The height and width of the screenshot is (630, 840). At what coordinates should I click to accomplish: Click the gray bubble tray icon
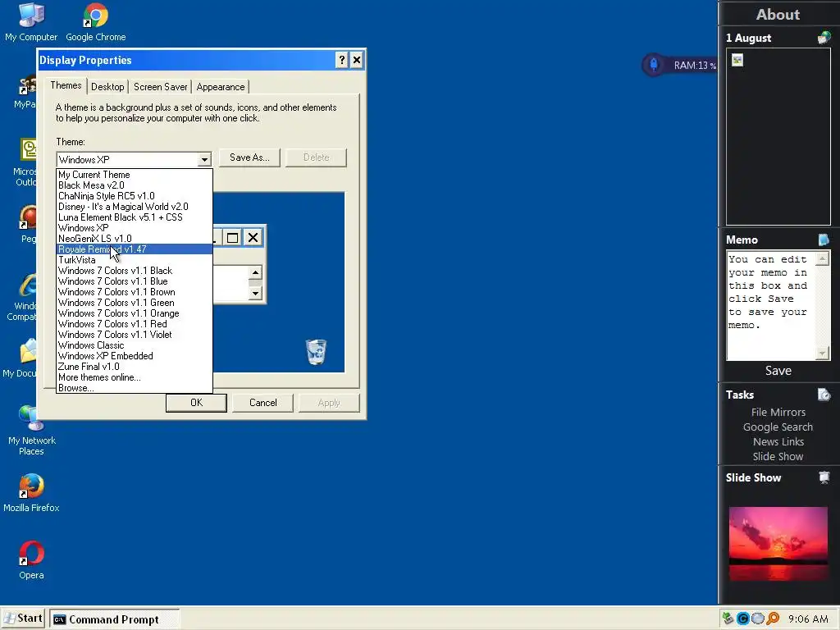[x=757, y=619]
